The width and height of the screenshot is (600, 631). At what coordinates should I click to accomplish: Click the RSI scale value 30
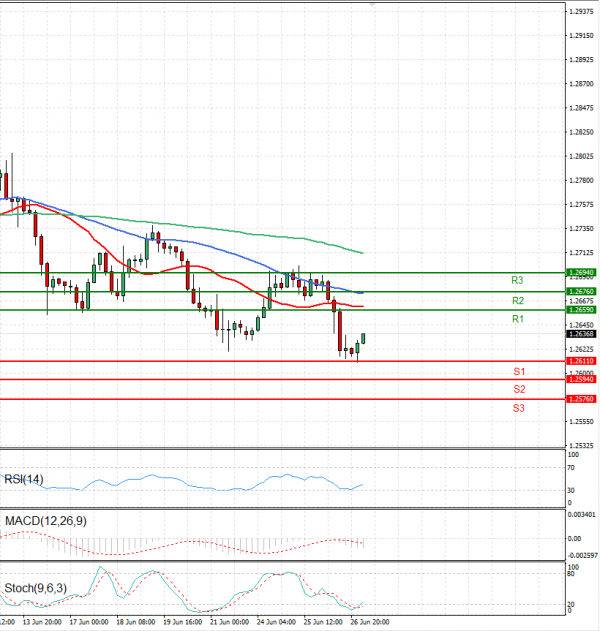(x=571, y=490)
